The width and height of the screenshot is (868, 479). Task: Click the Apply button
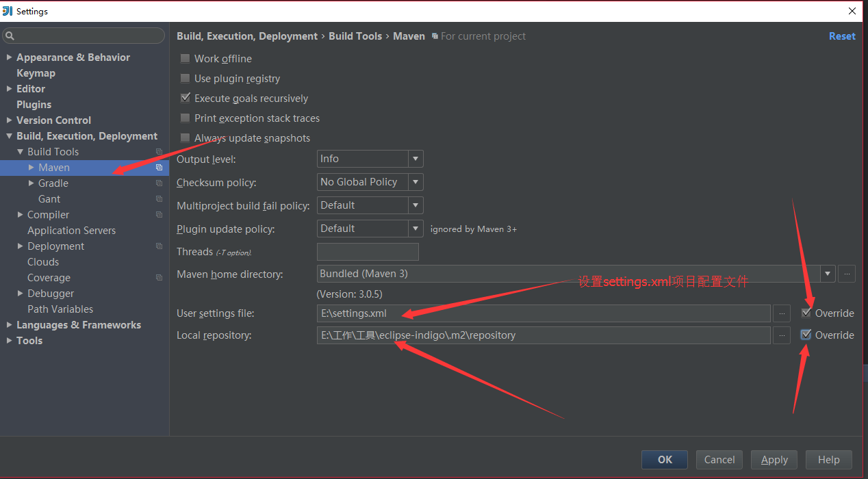click(774, 460)
